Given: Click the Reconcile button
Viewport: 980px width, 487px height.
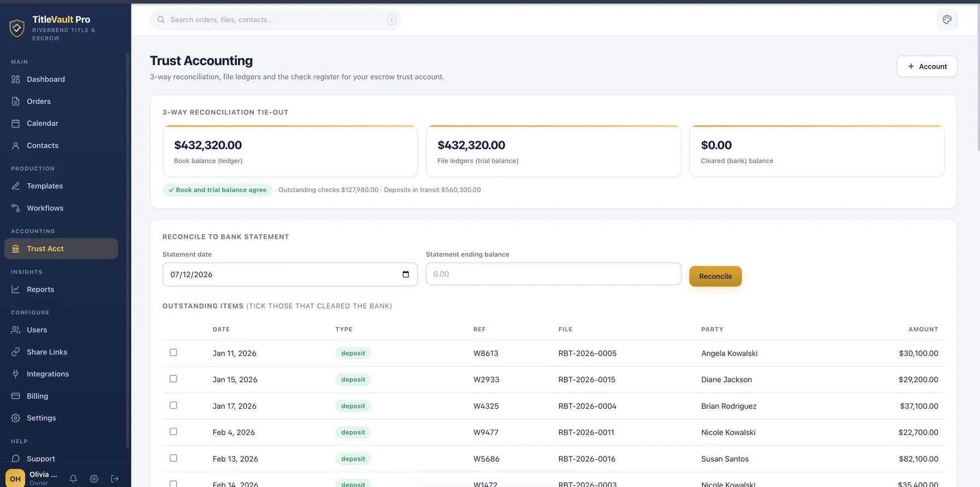Looking at the screenshot, I should 715,276.
